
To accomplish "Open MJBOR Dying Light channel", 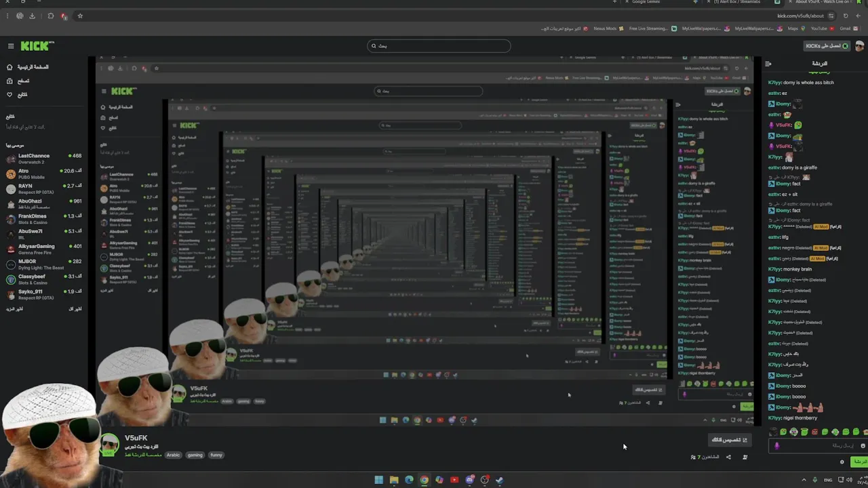I will point(43,264).
